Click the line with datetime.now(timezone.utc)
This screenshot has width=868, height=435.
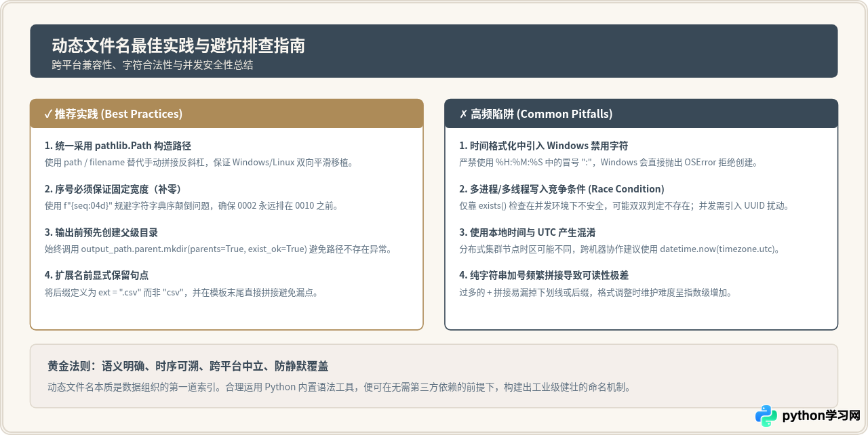point(620,249)
